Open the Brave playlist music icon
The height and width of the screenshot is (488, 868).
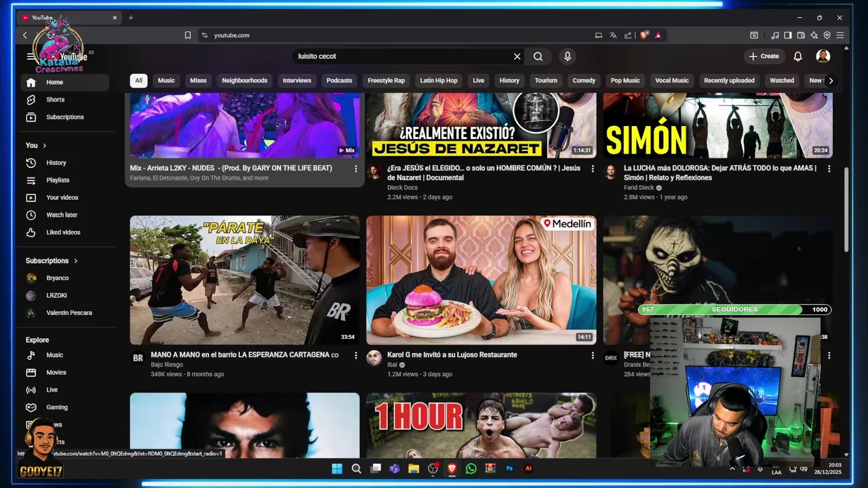(x=774, y=35)
